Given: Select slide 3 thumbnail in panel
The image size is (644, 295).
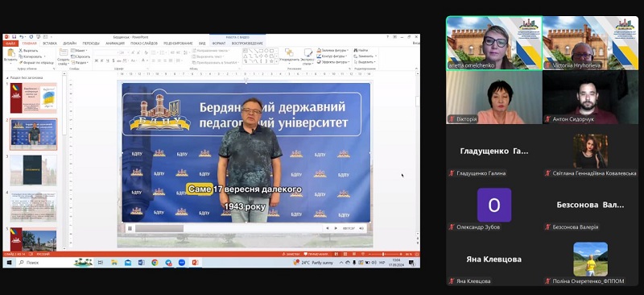Looking at the screenshot, I should coord(33,170).
